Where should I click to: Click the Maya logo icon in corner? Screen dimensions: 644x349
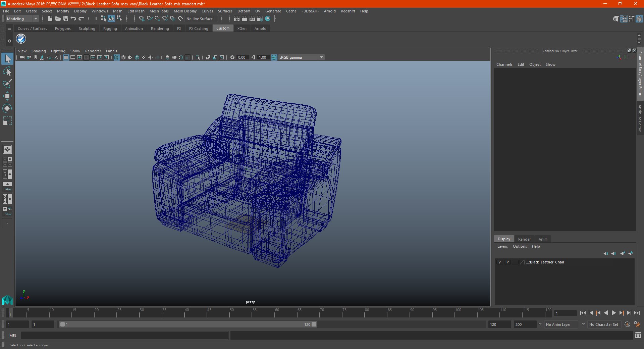(7, 300)
